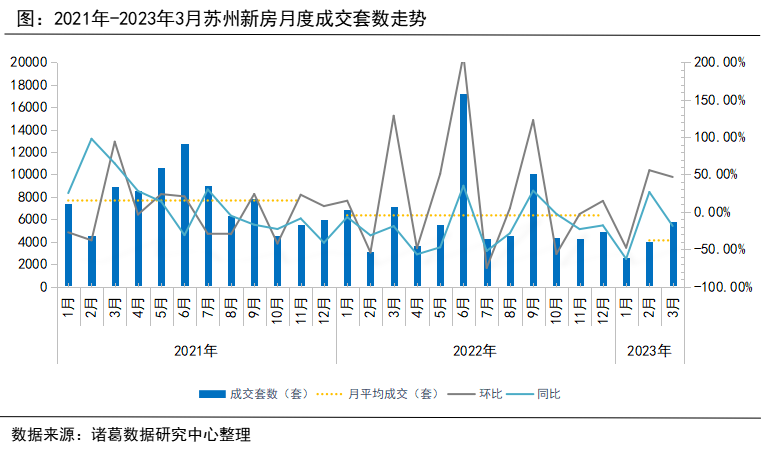
Task: Click the -50.00% right axis value
Action: [x=719, y=249]
